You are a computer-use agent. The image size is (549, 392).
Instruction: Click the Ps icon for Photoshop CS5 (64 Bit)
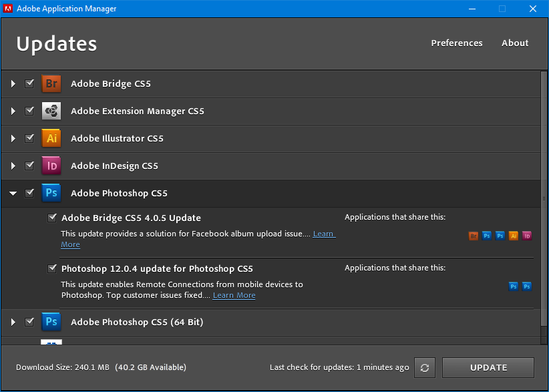coord(51,322)
